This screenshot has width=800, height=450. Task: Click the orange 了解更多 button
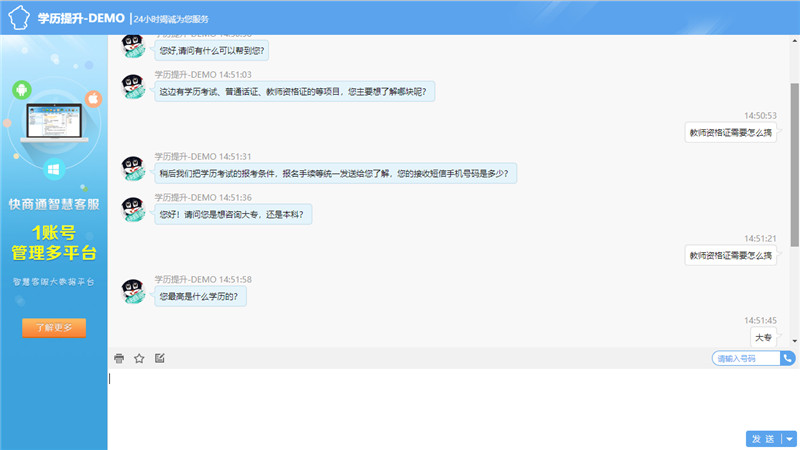tap(54, 328)
